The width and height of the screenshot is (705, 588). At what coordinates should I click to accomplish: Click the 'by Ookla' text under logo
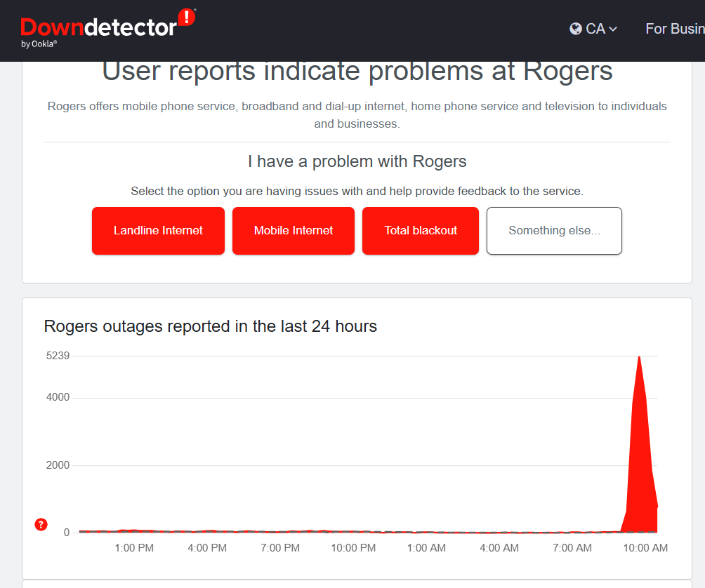click(39, 44)
